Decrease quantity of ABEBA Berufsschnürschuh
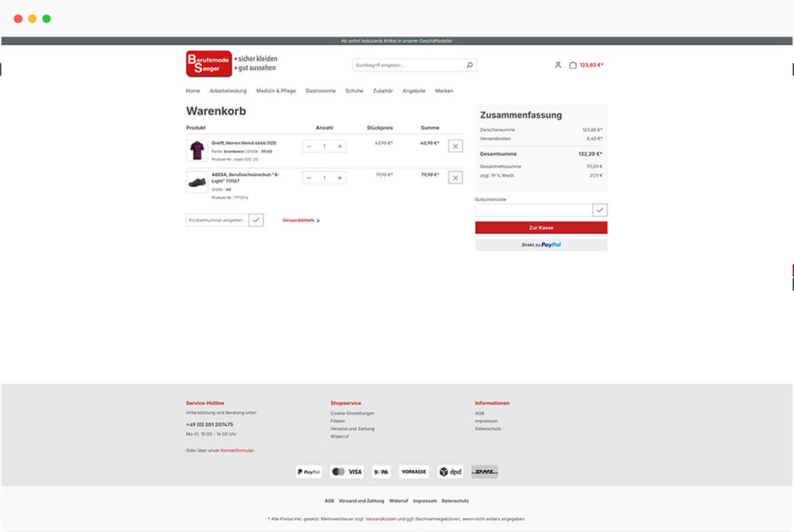 tap(309, 178)
